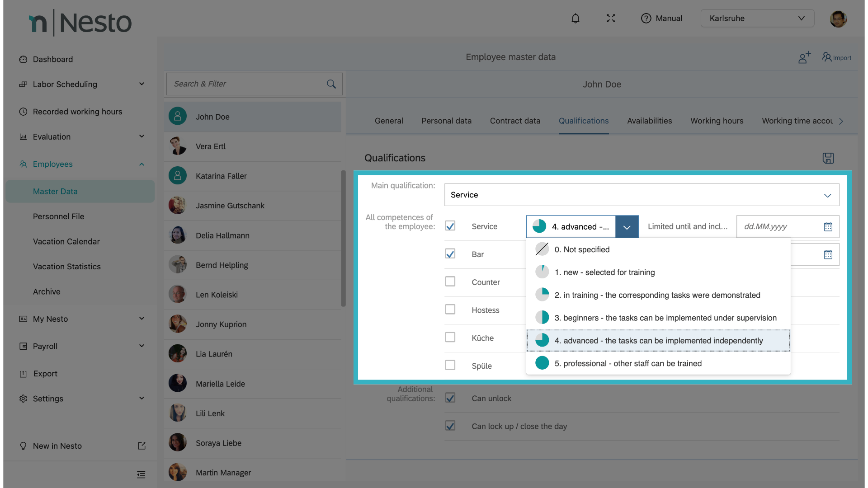Viewport: 868px width, 488px height.
Task: Toggle fullscreen mode icon
Action: (611, 19)
